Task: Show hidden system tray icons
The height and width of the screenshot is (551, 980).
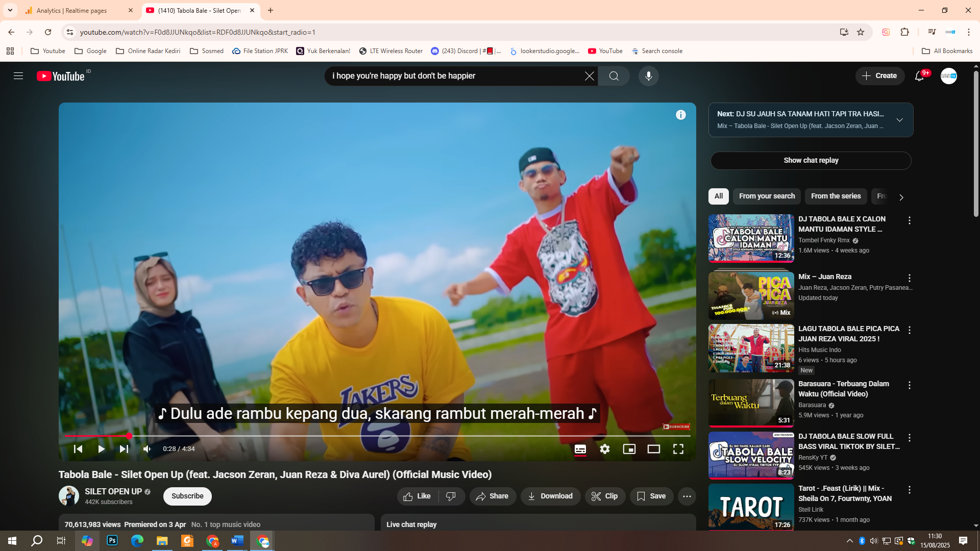Action: click(849, 541)
